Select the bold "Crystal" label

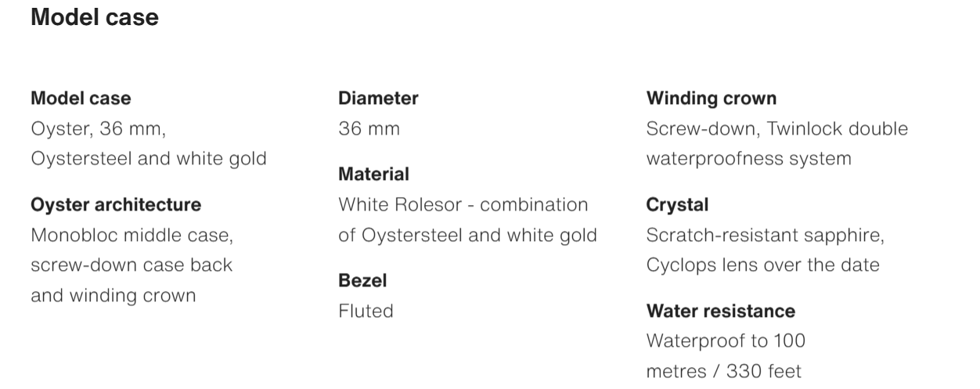[x=677, y=205]
